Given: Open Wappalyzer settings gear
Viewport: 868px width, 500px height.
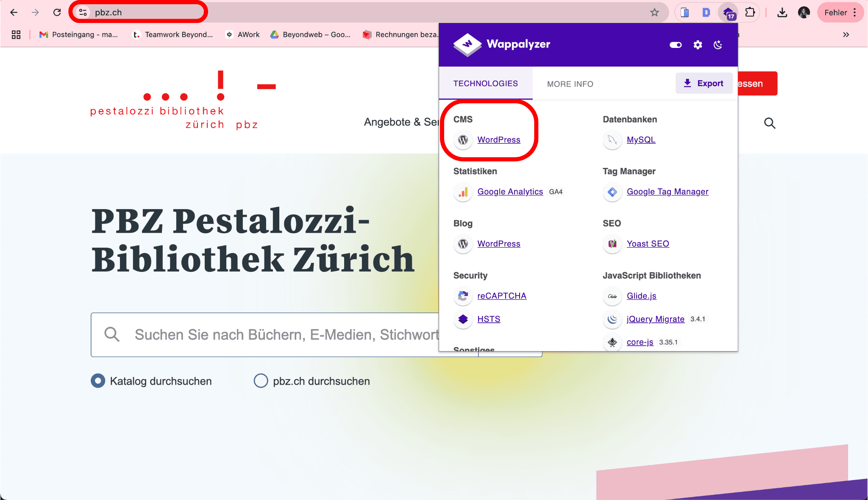Looking at the screenshot, I should click(x=698, y=45).
